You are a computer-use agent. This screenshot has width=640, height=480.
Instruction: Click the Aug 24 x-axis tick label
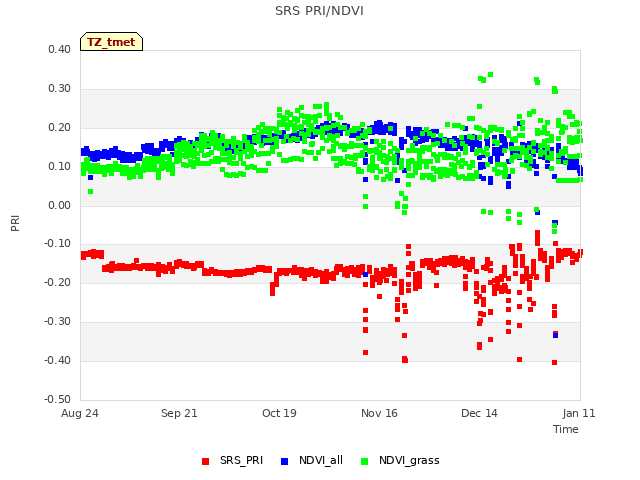pos(80,413)
